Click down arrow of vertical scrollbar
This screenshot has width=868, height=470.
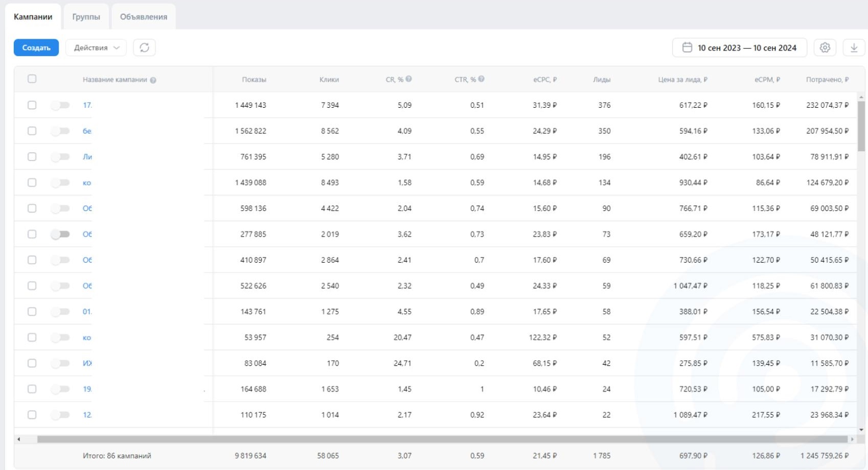tap(861, 430)
